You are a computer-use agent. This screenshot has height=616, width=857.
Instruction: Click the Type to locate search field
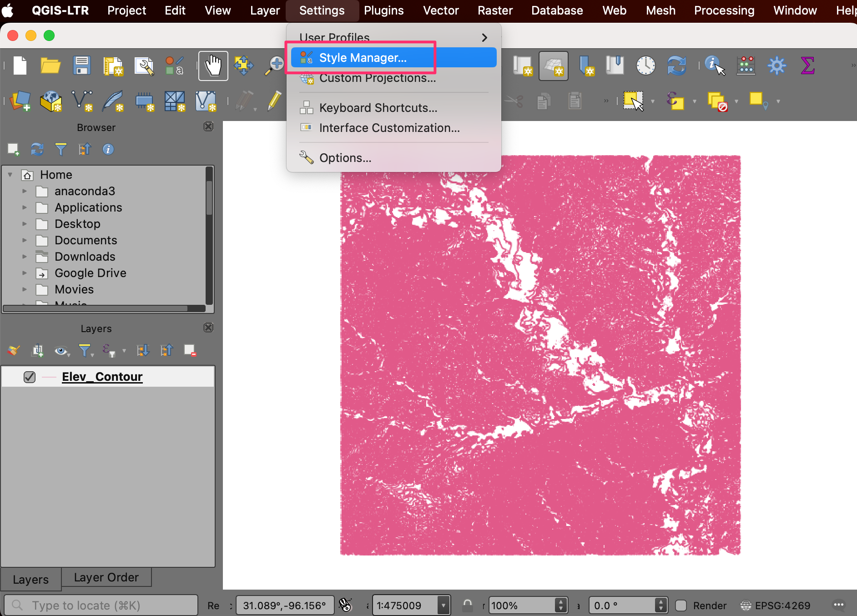pos(101,606)
